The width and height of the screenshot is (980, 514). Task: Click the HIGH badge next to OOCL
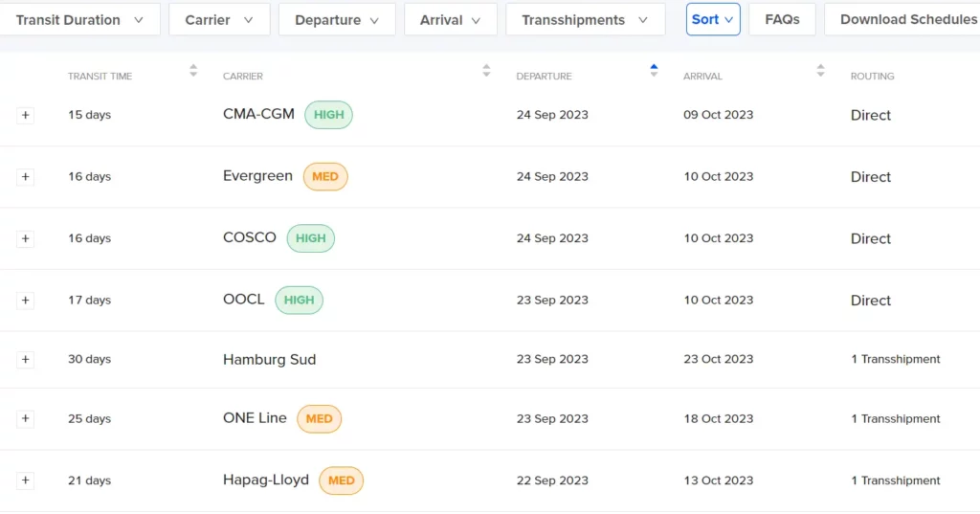tap(299, 301)
